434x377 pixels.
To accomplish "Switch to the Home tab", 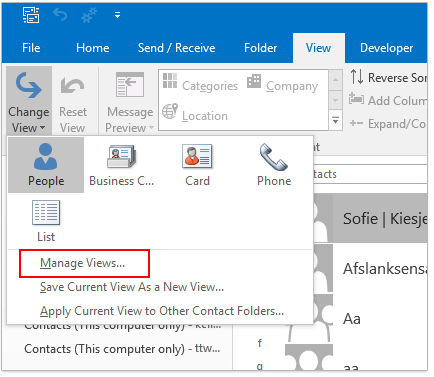I will 93,48.
